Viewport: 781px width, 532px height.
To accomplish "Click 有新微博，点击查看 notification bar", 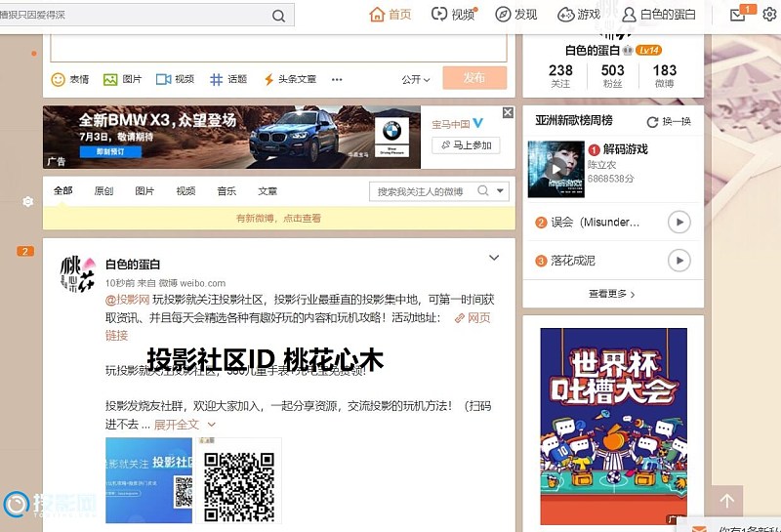I will (279, 219).
